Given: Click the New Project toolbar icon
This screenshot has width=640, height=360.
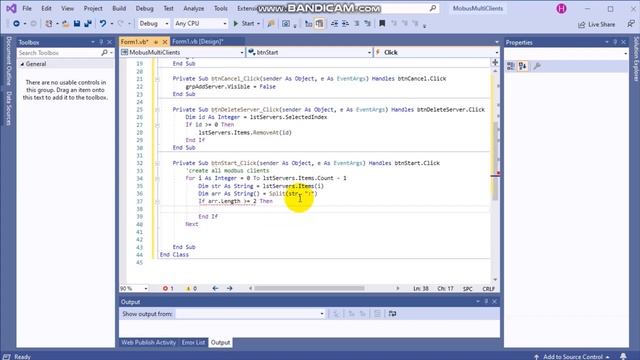Looking at the screenshot, I should point(49,24).
